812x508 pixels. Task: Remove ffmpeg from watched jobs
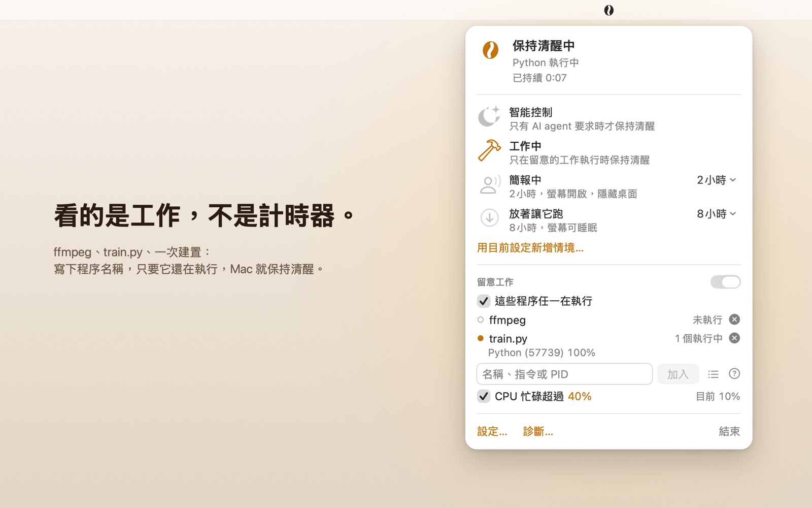734,320
